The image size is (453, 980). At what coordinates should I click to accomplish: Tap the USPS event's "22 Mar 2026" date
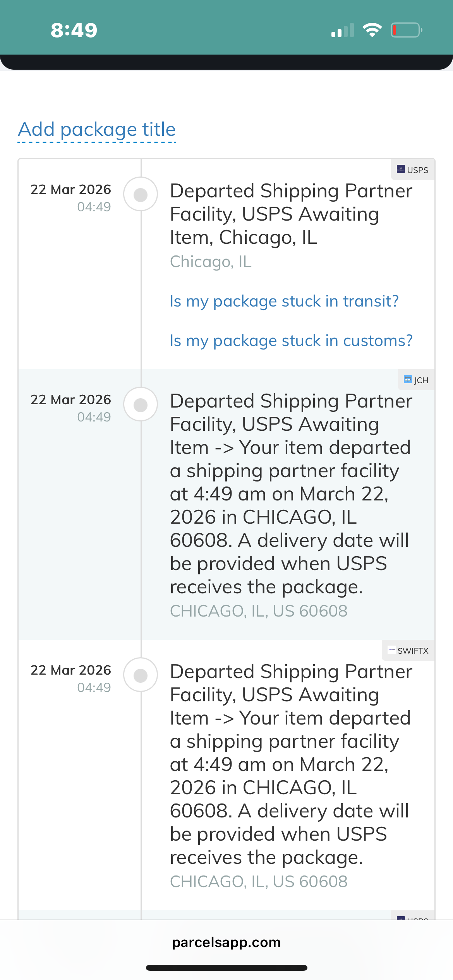[x=71, y=189]
